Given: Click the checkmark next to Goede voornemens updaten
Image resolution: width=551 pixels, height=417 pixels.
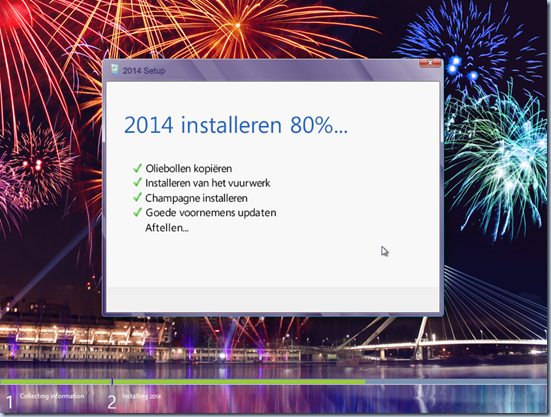Looking at the screenshot, I should 137,212.
